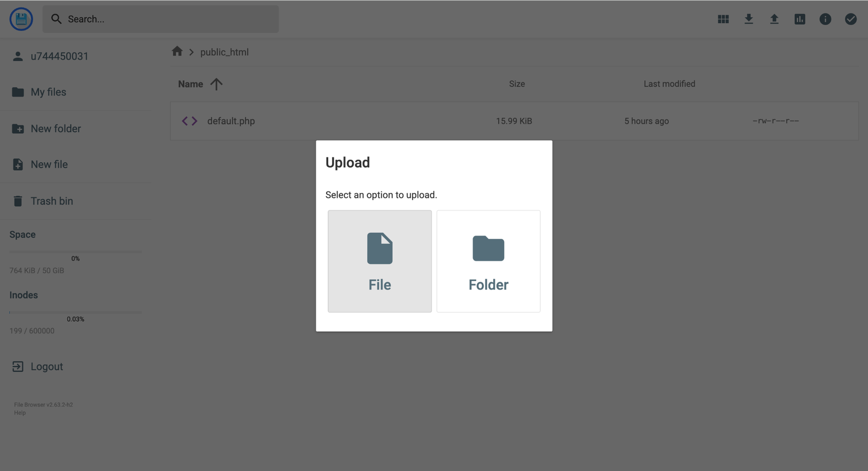Screen dimensions: 868x471
Task: Sort by Size column
Action: pos(516,84)
